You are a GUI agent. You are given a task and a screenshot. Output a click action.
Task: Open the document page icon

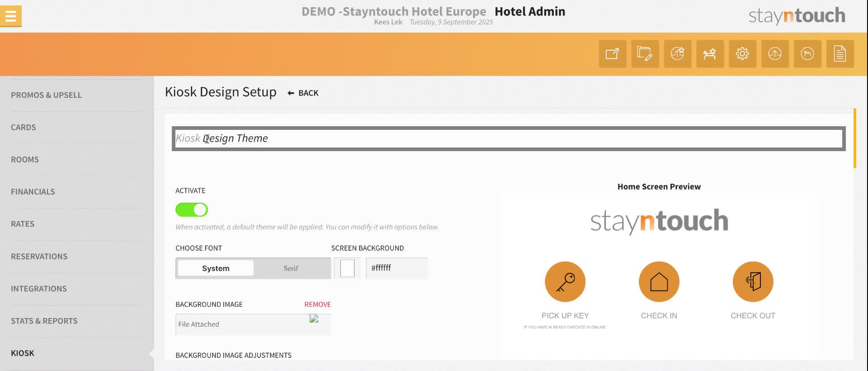tap(840, 54)
